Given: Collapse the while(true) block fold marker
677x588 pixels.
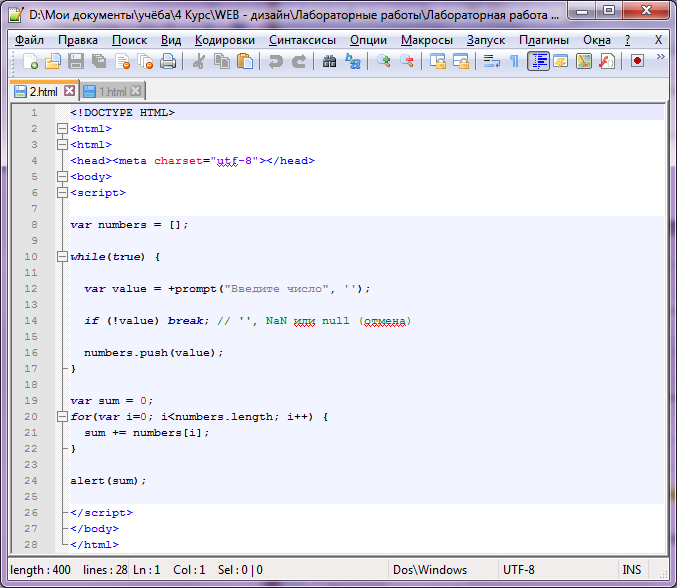Looking at the screenshot, I should 62,257.
